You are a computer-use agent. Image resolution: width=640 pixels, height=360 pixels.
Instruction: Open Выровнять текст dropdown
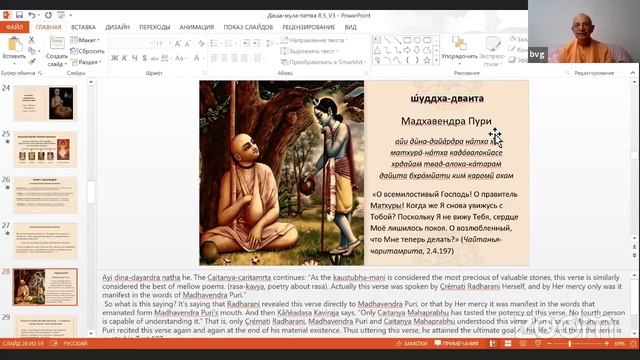(309, 51)
